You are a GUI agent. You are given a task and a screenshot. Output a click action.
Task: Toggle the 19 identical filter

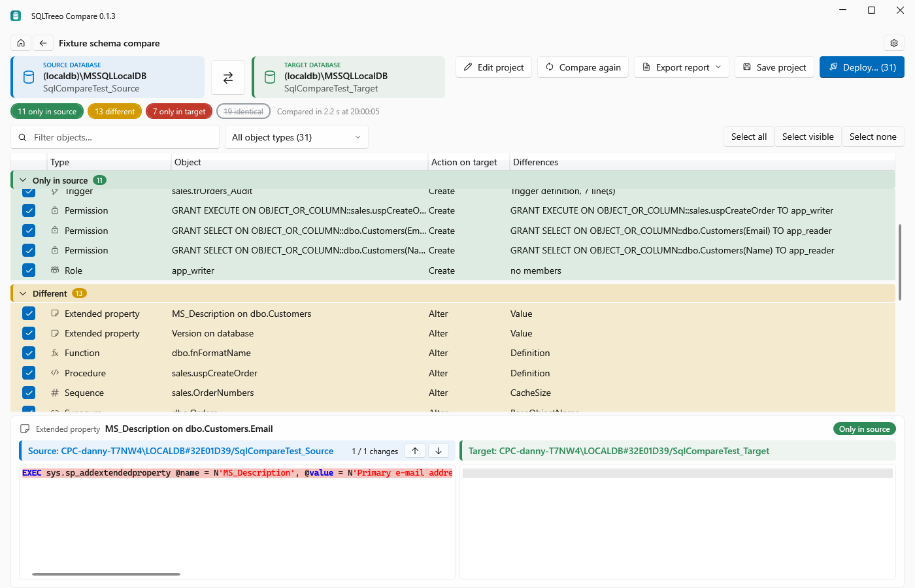pyautogui.click(x=243, y=112)
